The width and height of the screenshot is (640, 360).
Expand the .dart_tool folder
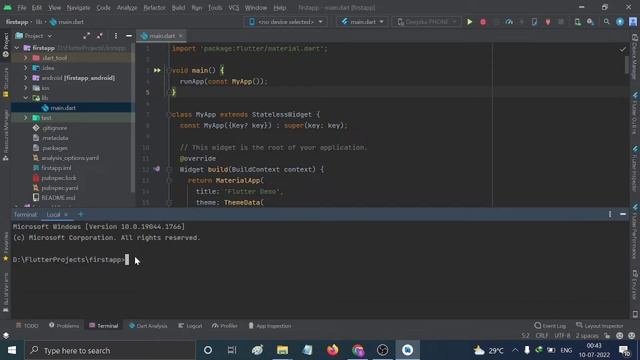click(26, 58)
